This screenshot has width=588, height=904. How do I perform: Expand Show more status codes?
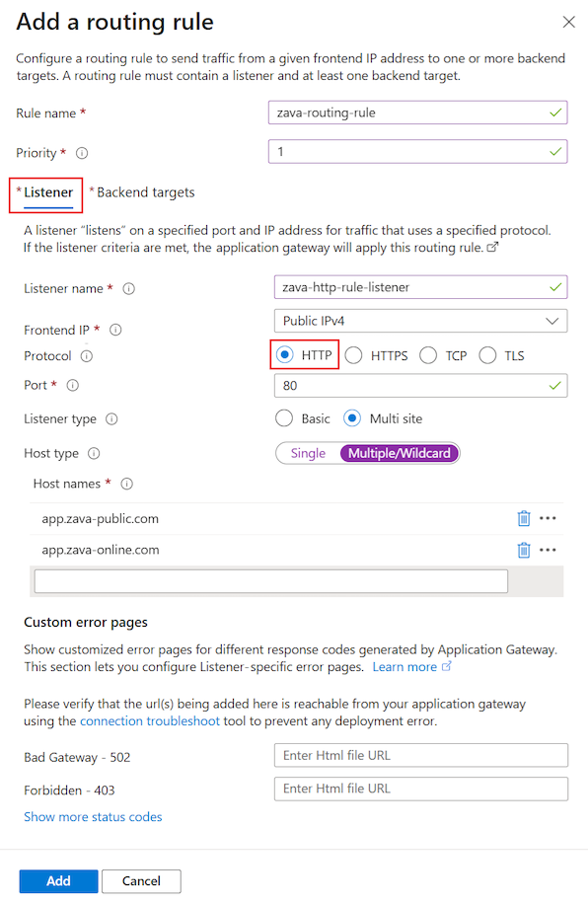tap(93, 816)
